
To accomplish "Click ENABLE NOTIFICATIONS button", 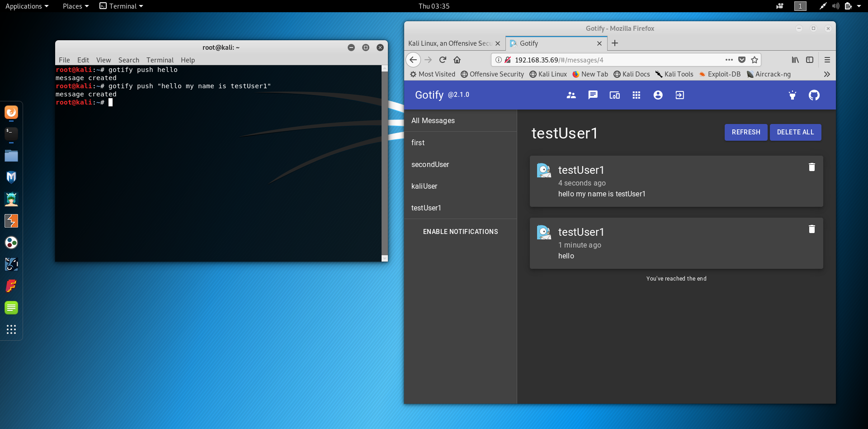I will click(460, 232).
